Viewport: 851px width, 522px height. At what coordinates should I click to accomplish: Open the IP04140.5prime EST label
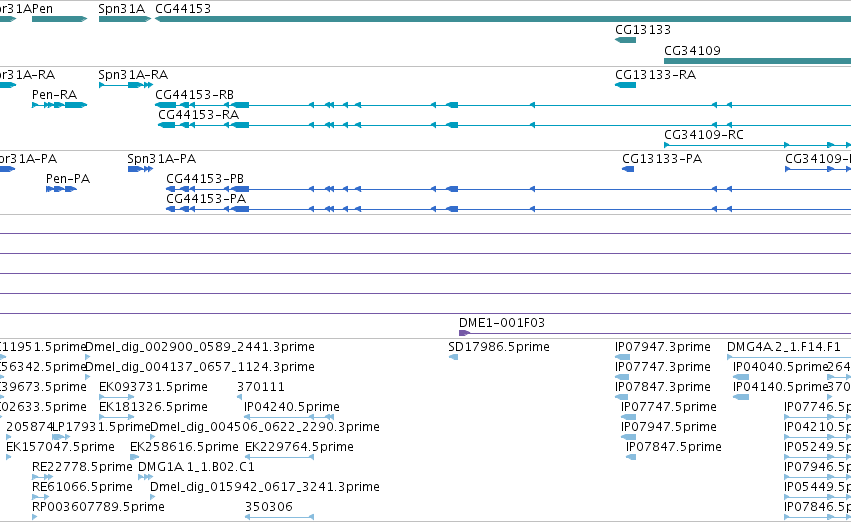tap(780, 387)
